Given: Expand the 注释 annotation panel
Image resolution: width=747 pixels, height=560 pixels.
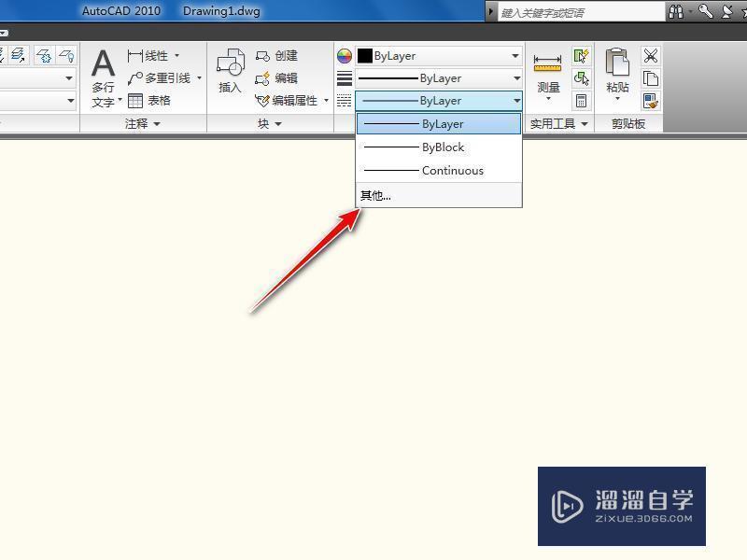Looking at the screenshot, I should coord(157,122).
